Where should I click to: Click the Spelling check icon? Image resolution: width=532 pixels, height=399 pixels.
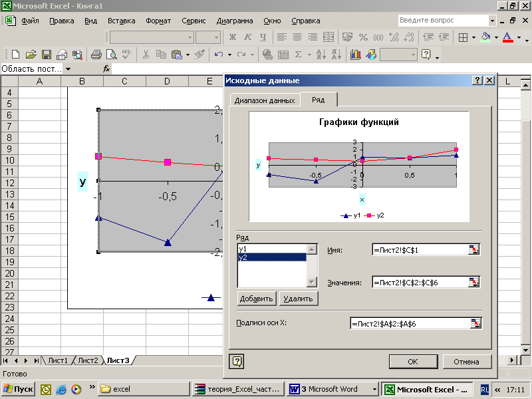pyautogui.click(x=127, y=55)
